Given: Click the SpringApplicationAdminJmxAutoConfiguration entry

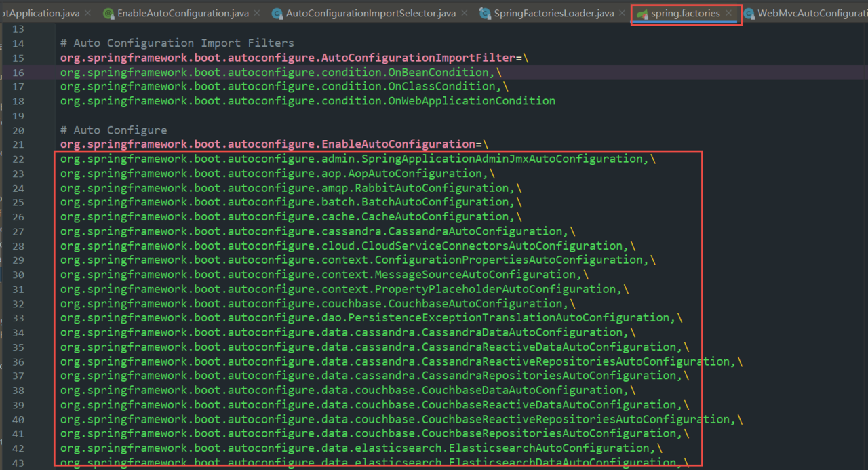Looking at the screenshot, I should [357, 159].
